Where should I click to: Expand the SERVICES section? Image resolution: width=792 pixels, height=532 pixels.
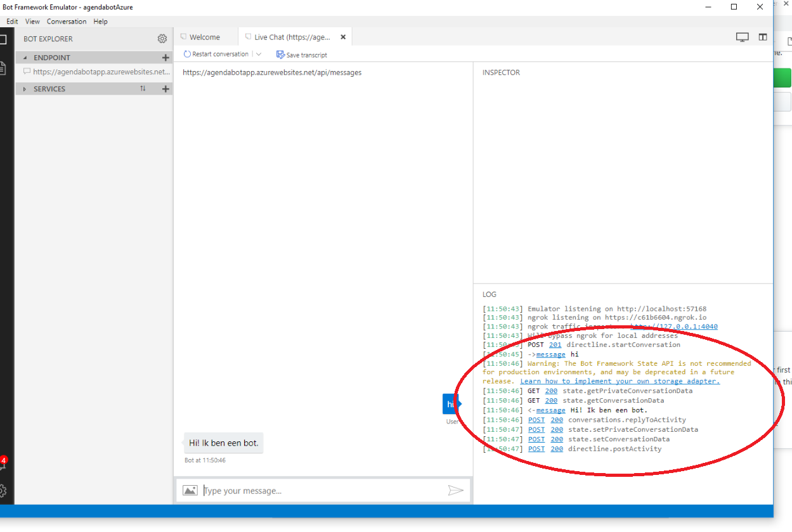(25, 89)
